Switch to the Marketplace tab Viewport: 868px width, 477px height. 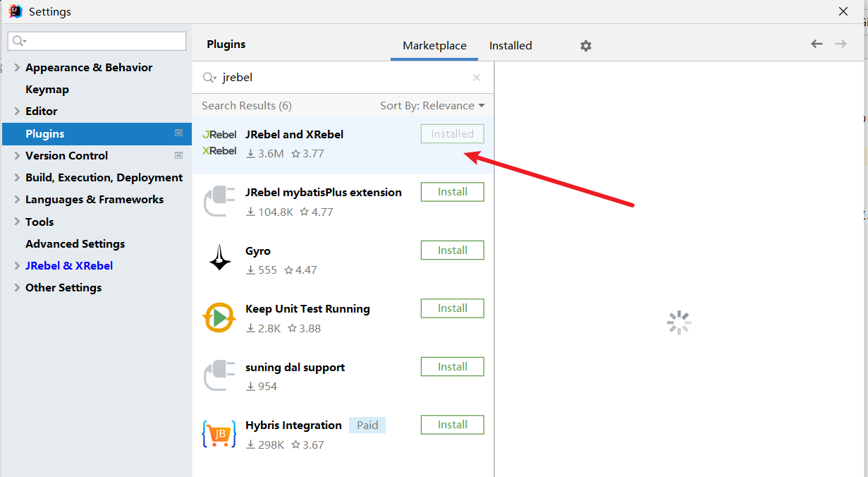click(434, 46)
